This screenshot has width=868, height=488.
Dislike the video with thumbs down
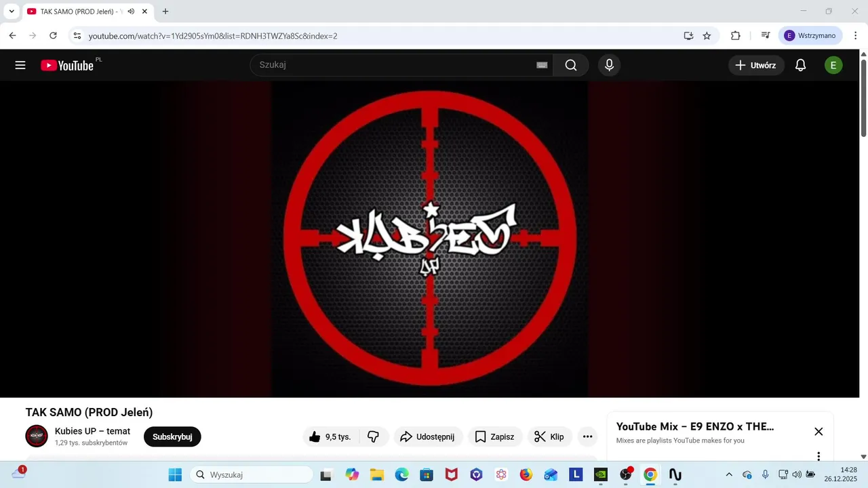click(x=373, y=436)
